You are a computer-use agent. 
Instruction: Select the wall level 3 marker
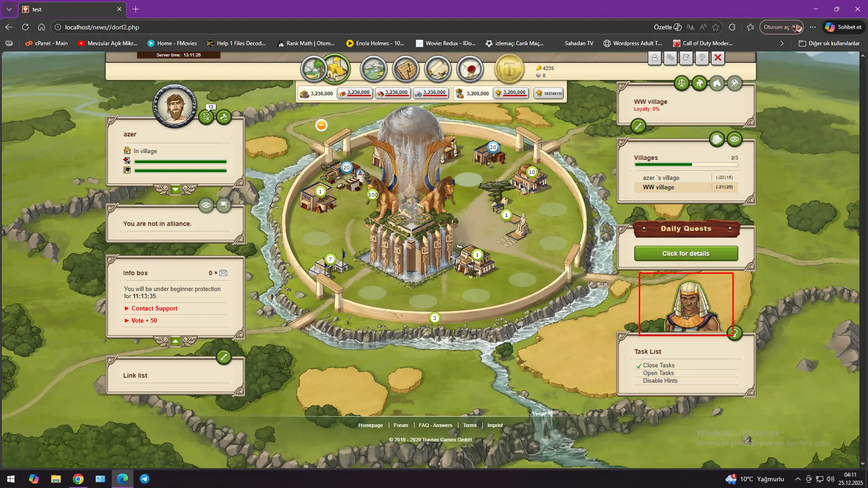pos(434,318)
